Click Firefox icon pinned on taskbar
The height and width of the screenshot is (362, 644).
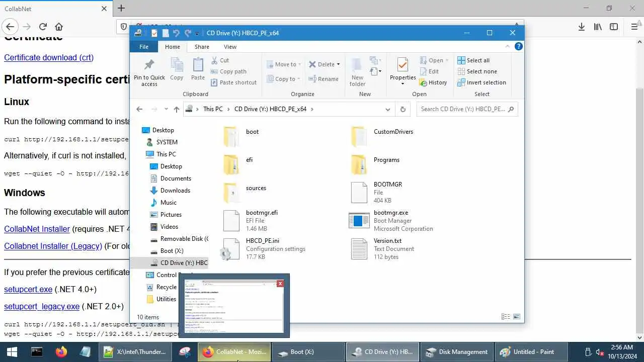61,352
